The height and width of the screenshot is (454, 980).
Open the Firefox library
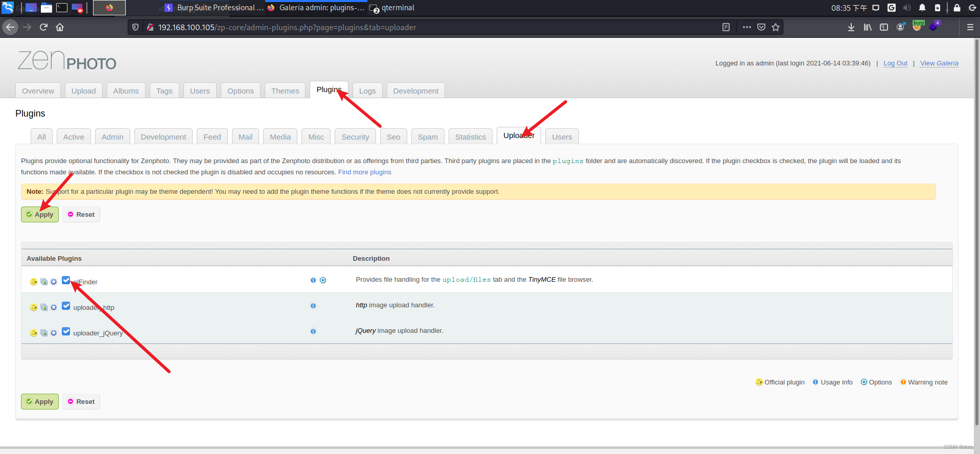pos(868,27)
